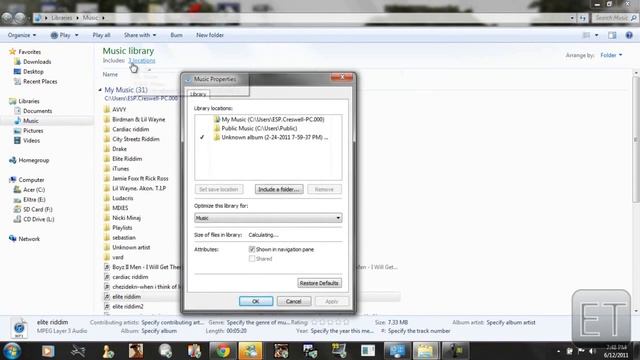Image resolution: width=640 pixels, height=360 pixels.
Task: Click the Include a folder button
Action: point(279,189)
